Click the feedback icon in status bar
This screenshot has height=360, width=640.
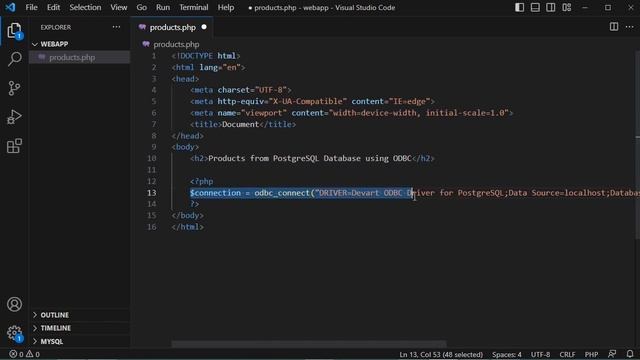click(x=612, y=354)
